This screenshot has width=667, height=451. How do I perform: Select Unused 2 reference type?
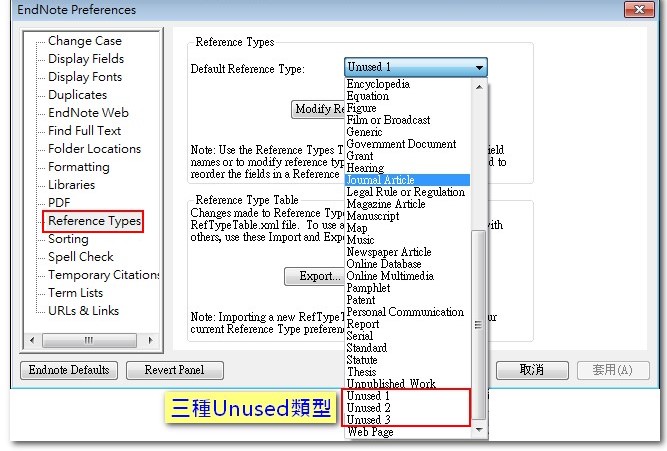[368, 408]
